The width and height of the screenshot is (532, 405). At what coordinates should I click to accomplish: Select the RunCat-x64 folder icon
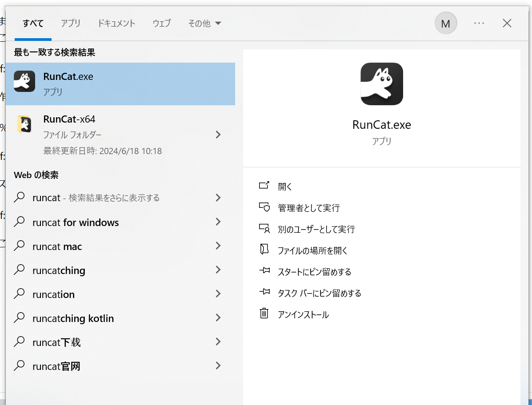tap(24, 124)
